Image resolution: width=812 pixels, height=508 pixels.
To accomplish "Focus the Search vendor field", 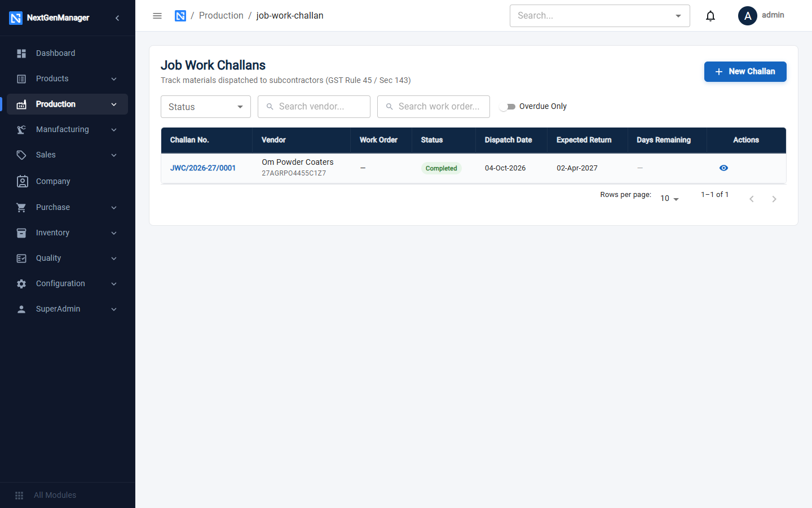I will (x=314, y=107).
